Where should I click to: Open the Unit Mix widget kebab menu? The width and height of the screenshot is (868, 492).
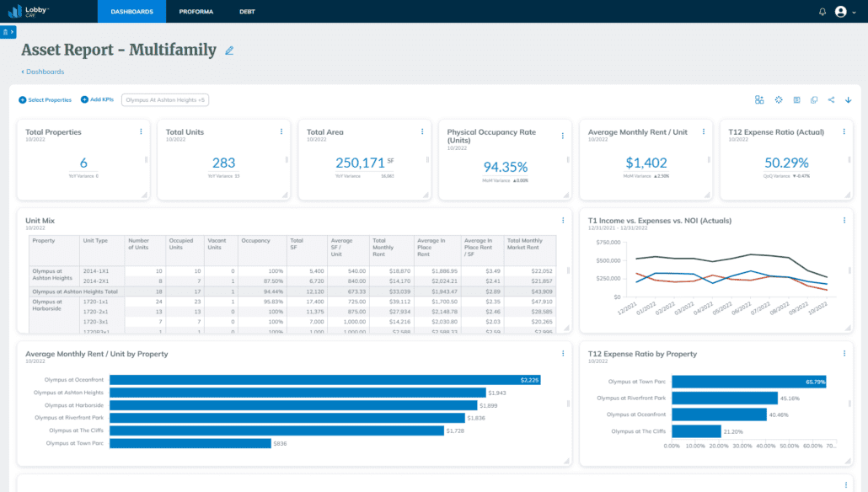pyautogui.click(x=562, y=220)
